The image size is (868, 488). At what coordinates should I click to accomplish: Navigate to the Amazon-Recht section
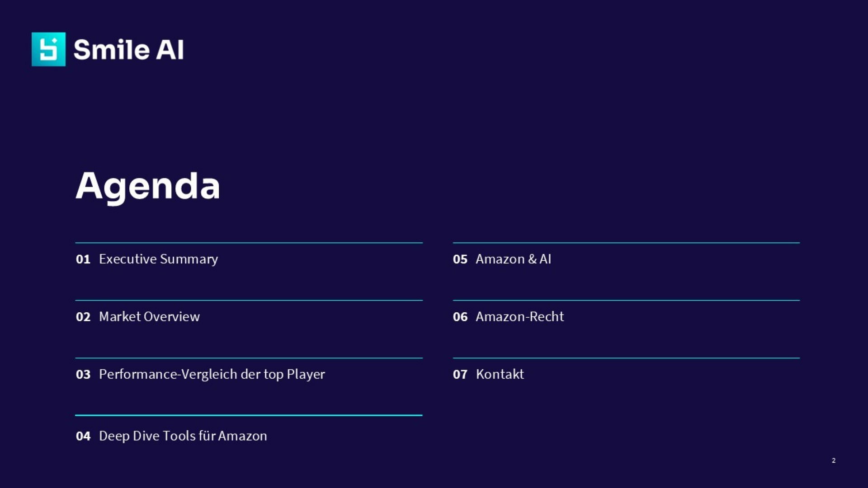click(519, 316)
